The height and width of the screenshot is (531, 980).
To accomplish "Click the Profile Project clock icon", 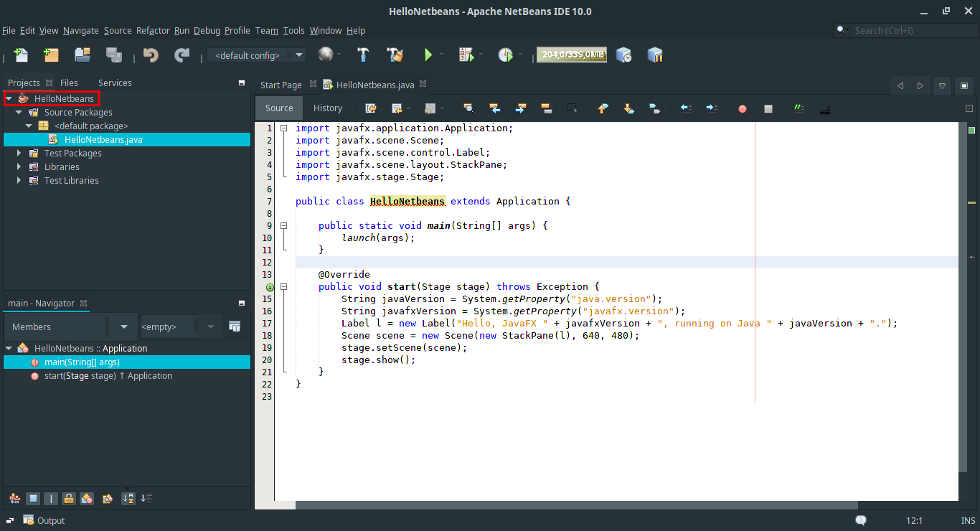I will tap(506, 55).
